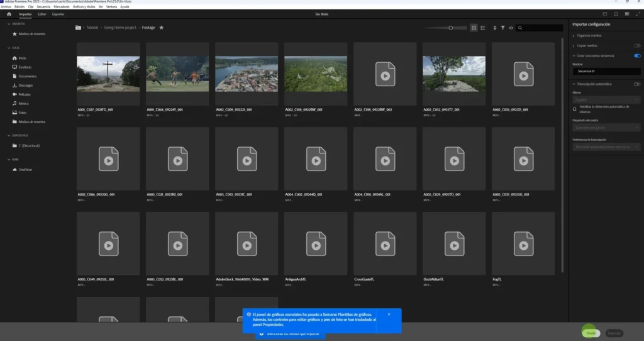Collapse the Favoritos sidebar group
644x341 pixels.
[9, 24]
